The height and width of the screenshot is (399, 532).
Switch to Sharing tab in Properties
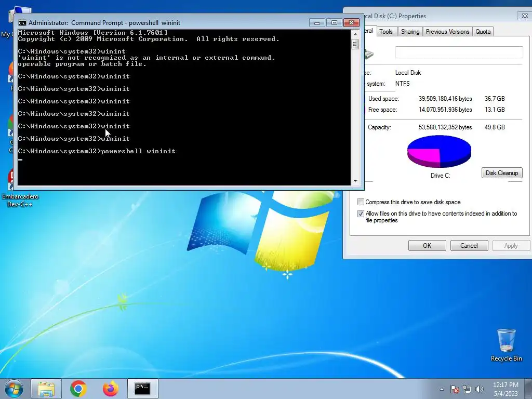410,32
